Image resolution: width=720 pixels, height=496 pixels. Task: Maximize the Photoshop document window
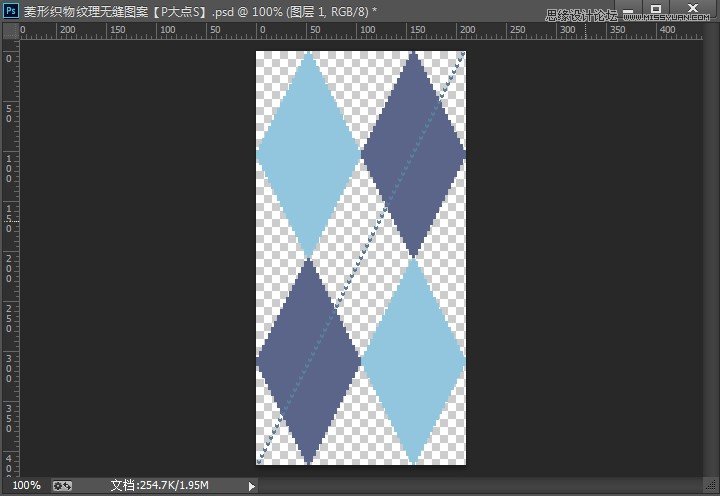pyautogui.click(x=656, y=9)
